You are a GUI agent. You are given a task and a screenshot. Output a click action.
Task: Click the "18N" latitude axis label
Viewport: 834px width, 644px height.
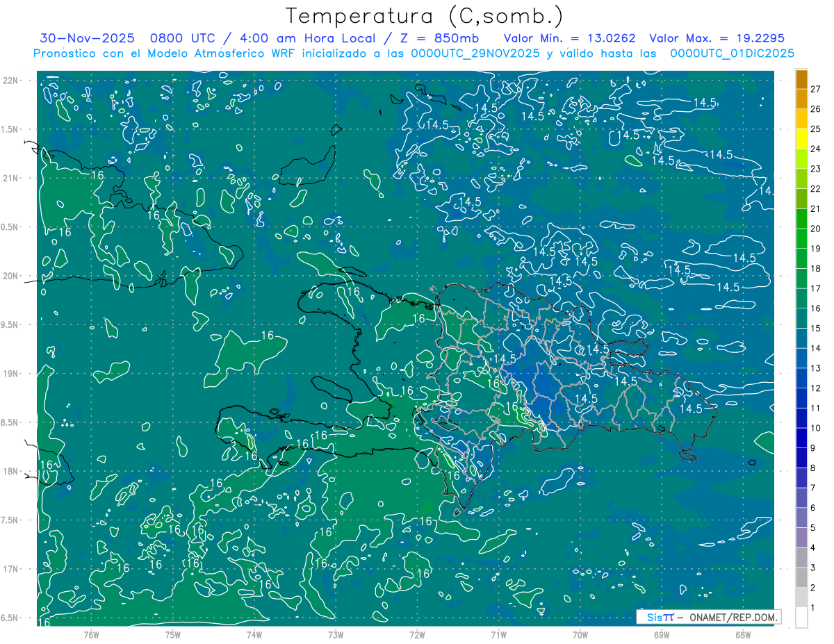(12, 471)
